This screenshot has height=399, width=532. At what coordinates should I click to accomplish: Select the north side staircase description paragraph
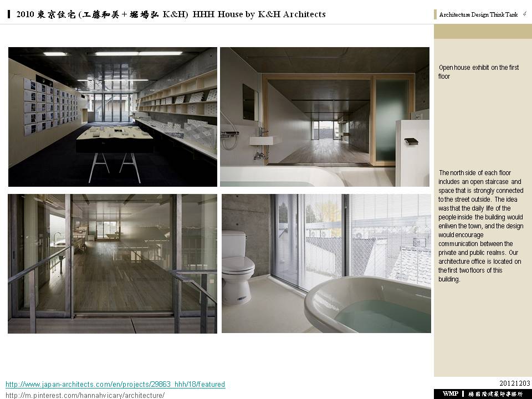pyautogui.click(x=480, y=226)
